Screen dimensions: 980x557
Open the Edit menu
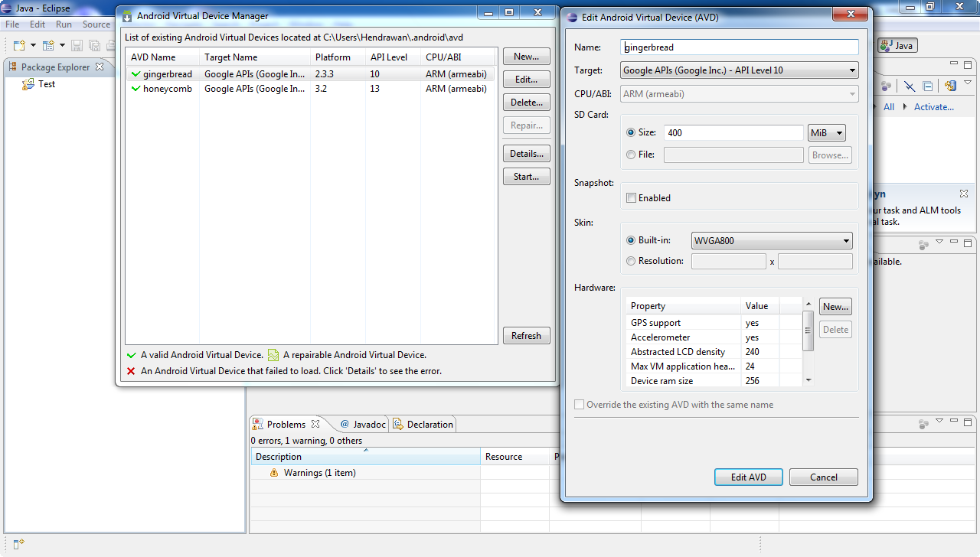(38, 24)
